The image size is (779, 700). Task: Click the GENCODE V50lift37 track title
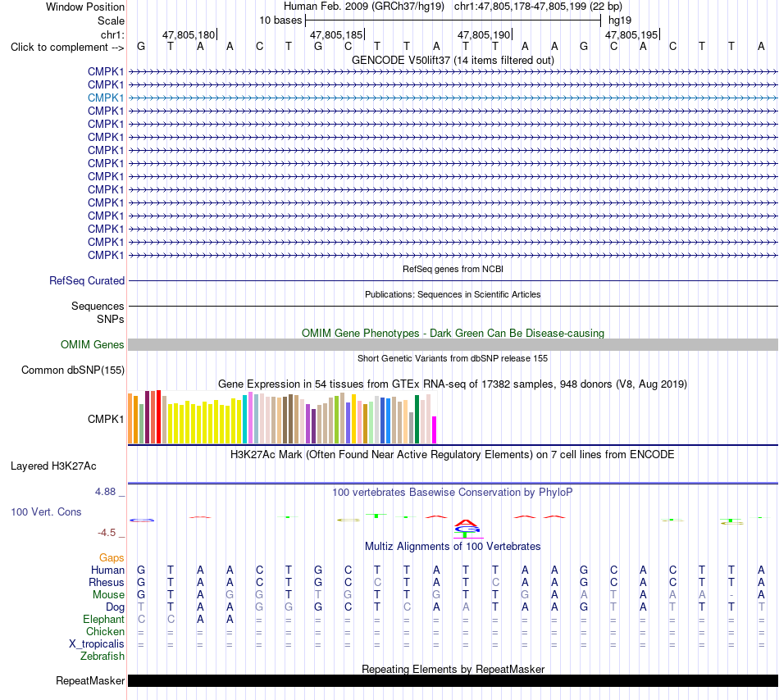(453, 60)
